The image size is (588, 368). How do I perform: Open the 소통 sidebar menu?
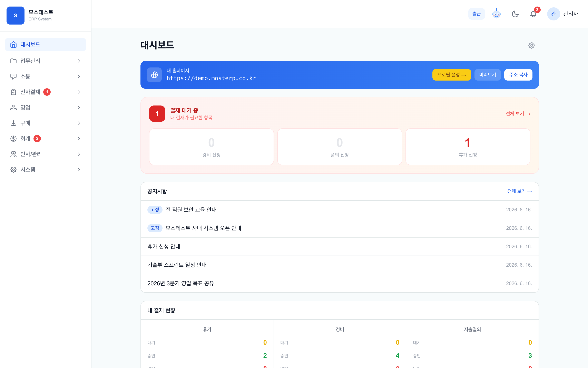(x=46, y=76)
